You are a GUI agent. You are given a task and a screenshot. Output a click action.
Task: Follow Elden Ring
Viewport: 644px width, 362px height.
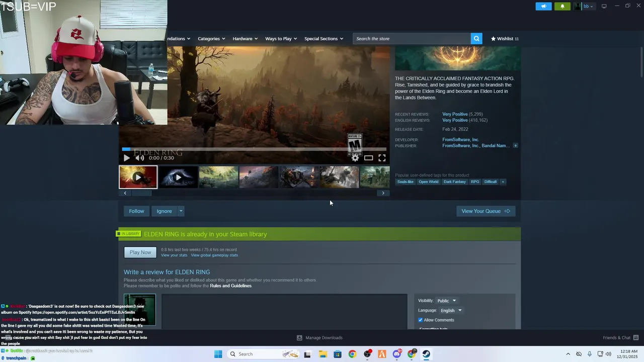click(x=136, y=211)
